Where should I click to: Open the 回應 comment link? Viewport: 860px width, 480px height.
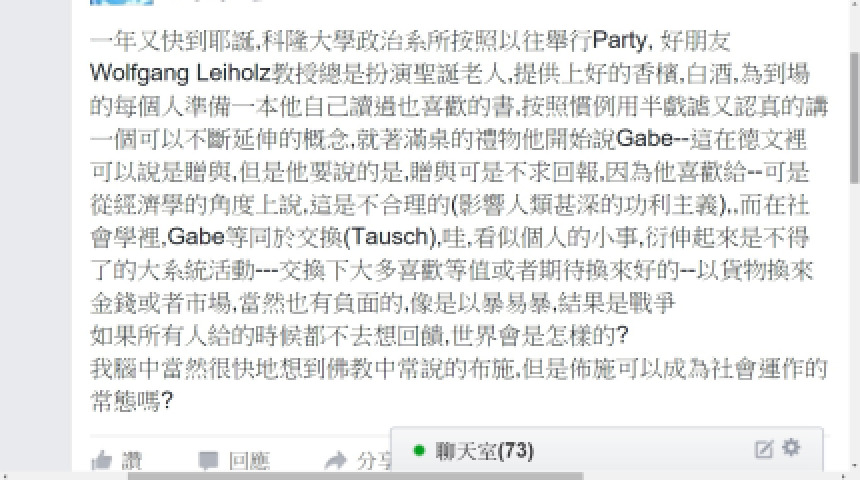click(x=249, y=461)
